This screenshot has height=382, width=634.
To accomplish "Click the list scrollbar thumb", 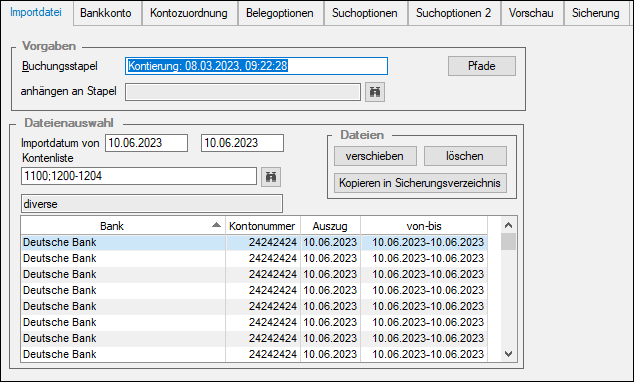I will [509, 242].
